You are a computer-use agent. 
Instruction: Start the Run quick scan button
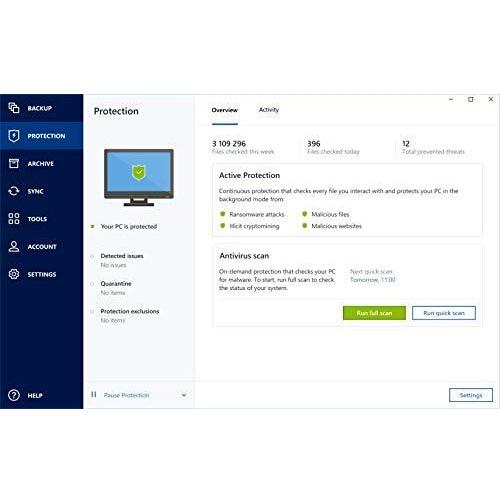click(x=444, y=313)
